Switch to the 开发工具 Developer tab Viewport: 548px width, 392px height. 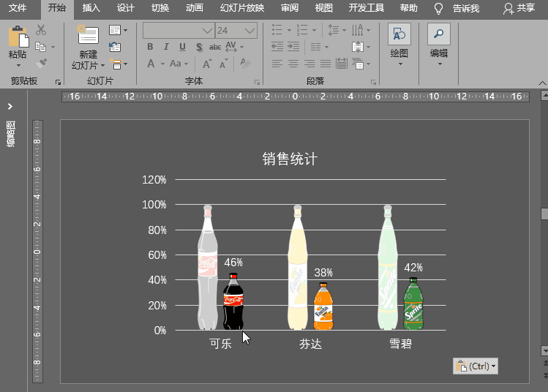pyautogui.click(x=367, y=8)
